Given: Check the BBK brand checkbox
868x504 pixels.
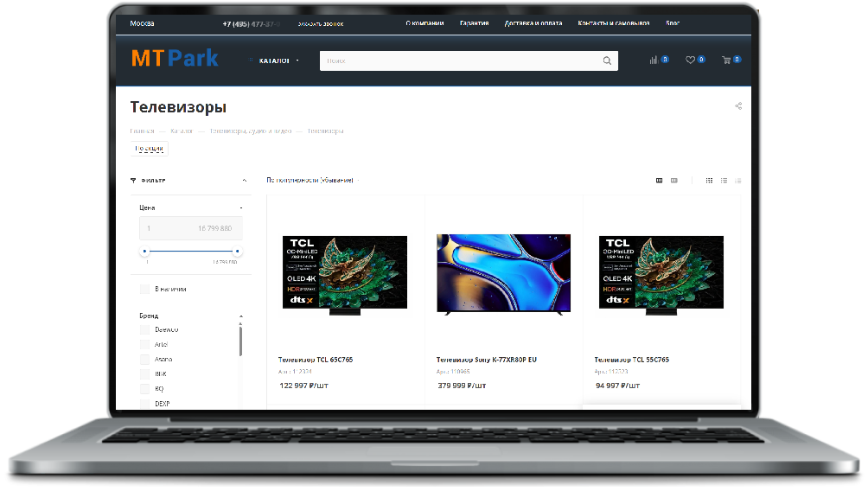Looking at the screenshot, I should 145,374.
